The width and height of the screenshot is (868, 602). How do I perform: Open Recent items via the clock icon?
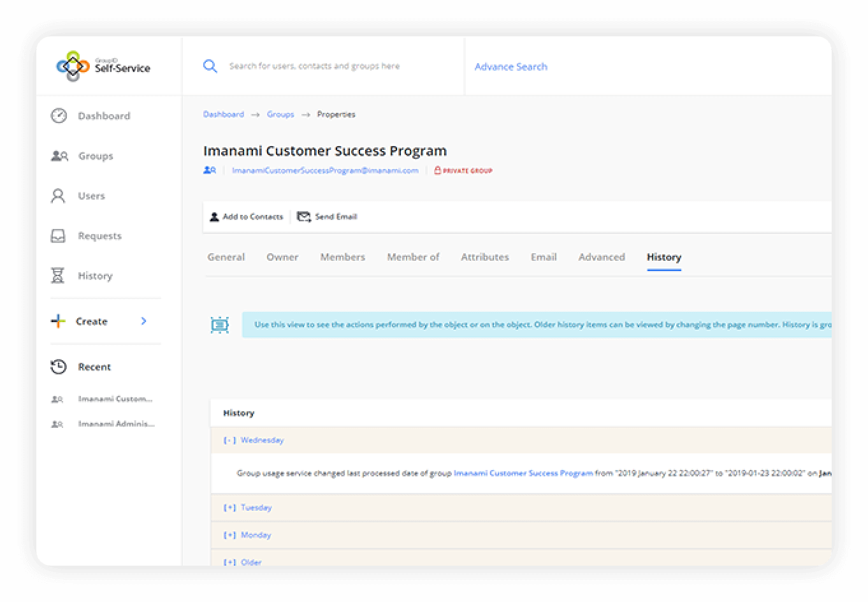(x=59, y=367)
